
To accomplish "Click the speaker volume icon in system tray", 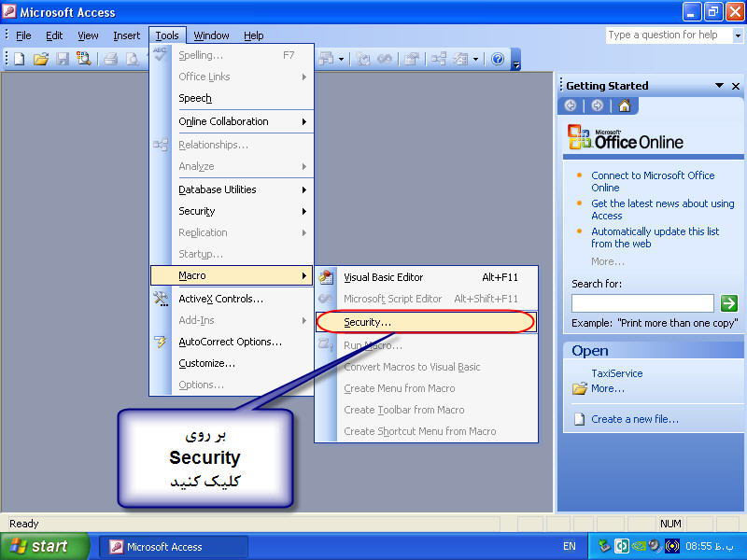I will (655, 546).
